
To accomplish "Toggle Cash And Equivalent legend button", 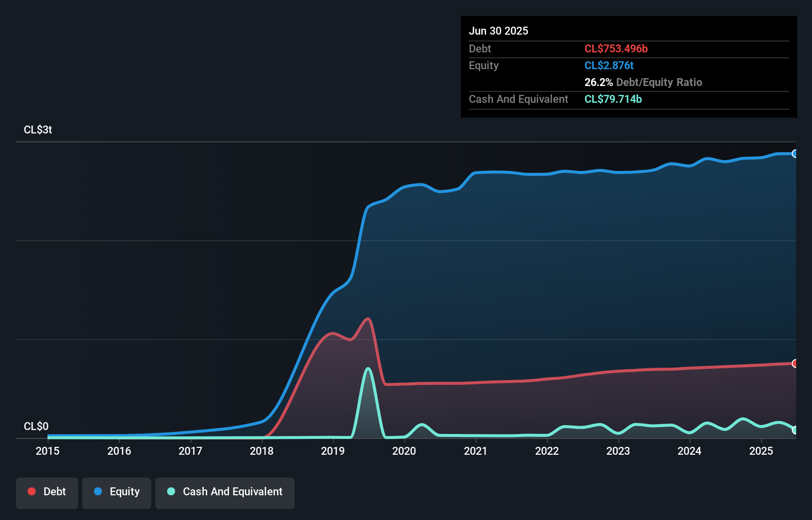I will 225,493.
